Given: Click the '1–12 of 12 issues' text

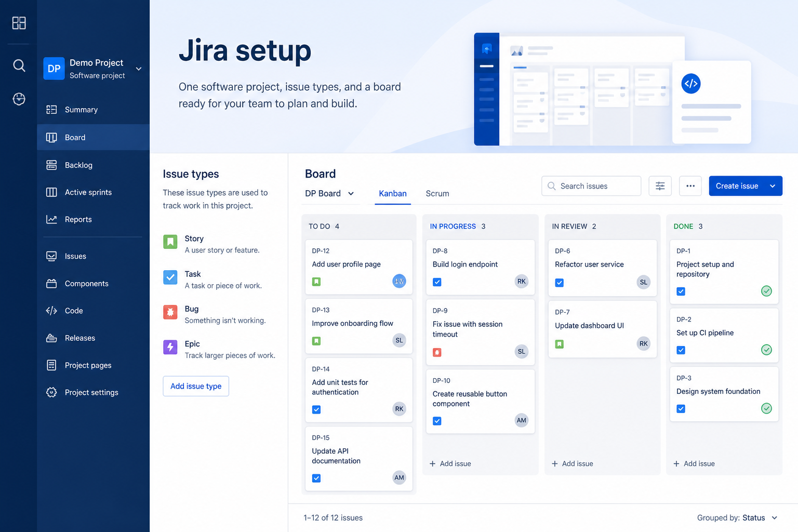Looking at the screenshot, I should tap(333, 517).
